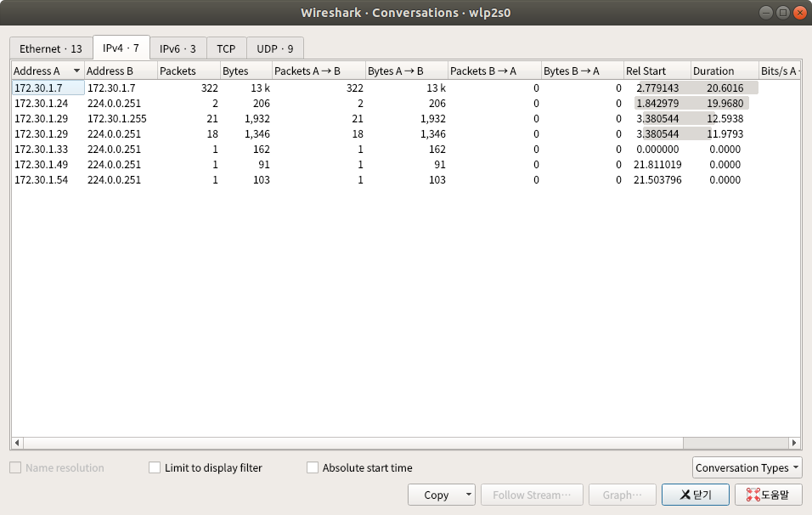Sort by Packets A → B column header
Viewport: 812px width, 515px height.
[319, 71]
